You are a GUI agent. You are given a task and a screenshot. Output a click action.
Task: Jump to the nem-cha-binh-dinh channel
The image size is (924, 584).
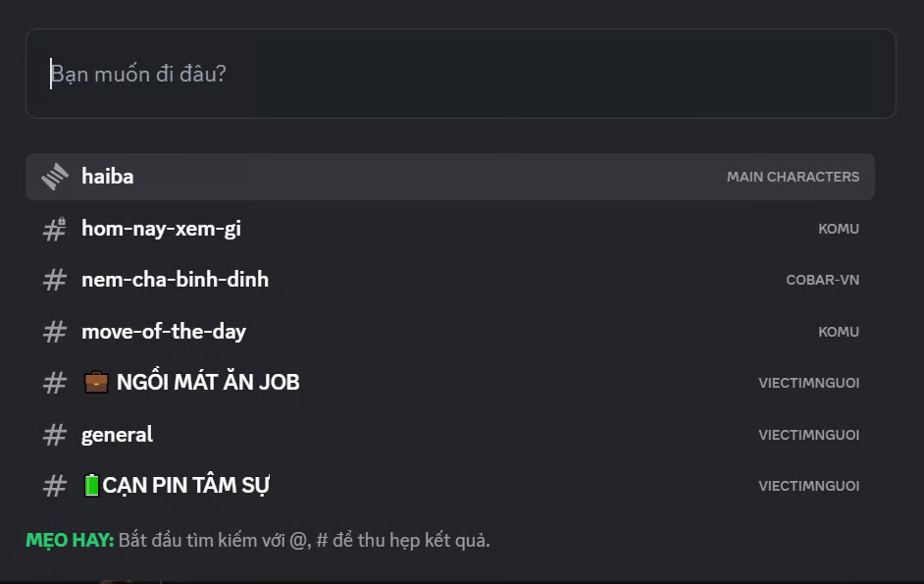click(175, 280)
